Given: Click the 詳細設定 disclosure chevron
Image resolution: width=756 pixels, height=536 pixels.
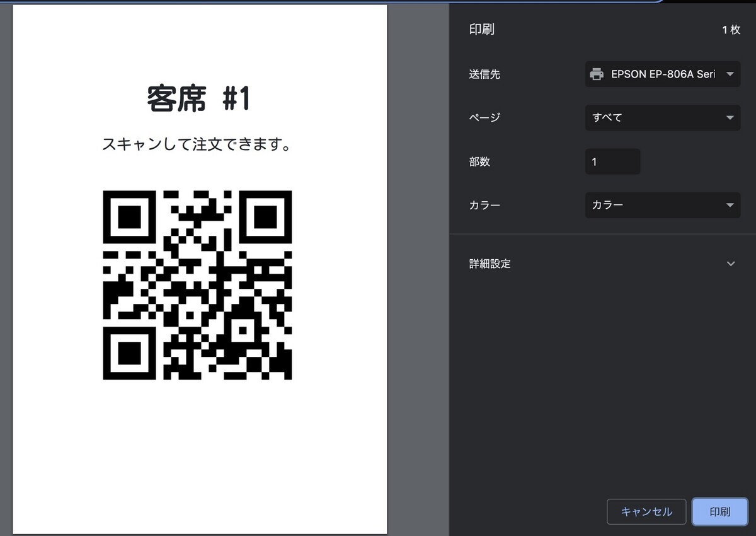Looking at the screenshot, I should pos(731,264).
